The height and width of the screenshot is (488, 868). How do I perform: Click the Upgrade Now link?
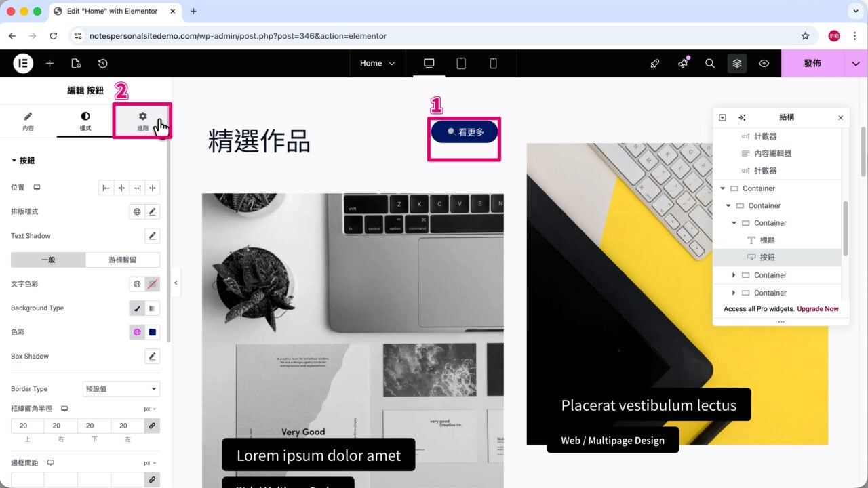coord(818,309)
